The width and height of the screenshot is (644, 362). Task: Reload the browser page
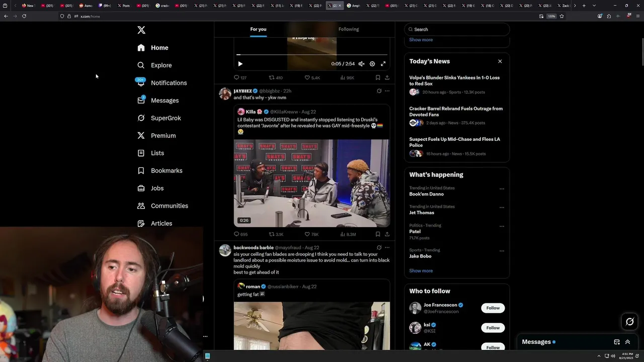24,16
